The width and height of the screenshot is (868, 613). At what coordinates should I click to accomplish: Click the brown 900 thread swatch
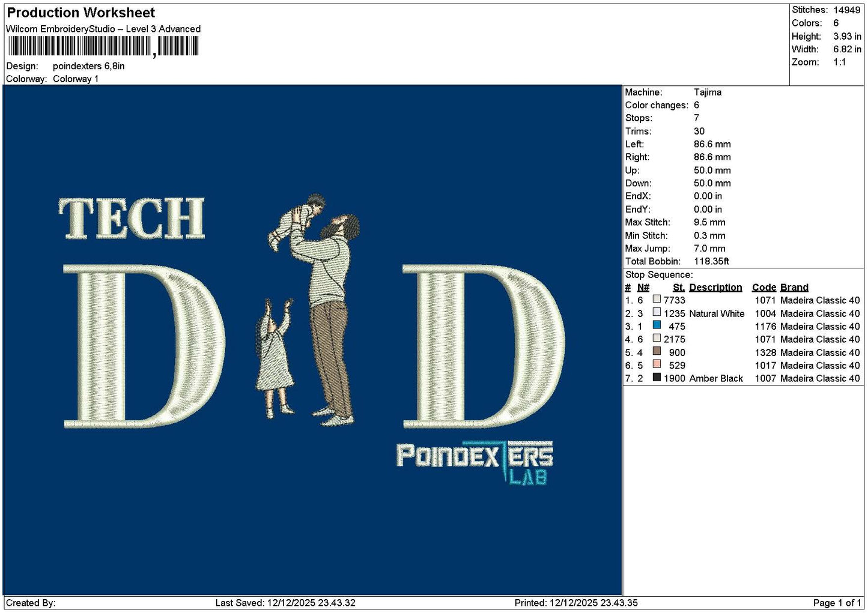click(657, 351)
